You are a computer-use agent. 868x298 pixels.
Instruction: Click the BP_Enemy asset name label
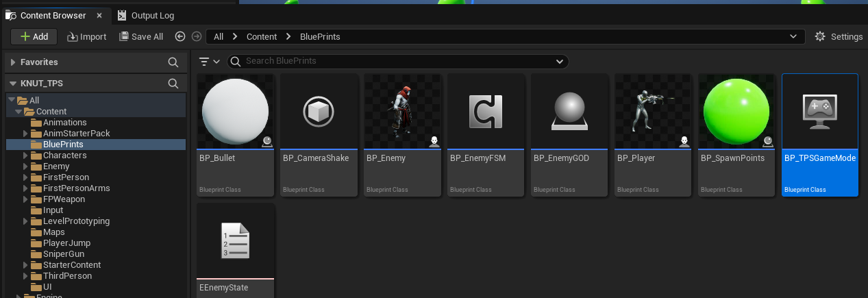[386, 158]
